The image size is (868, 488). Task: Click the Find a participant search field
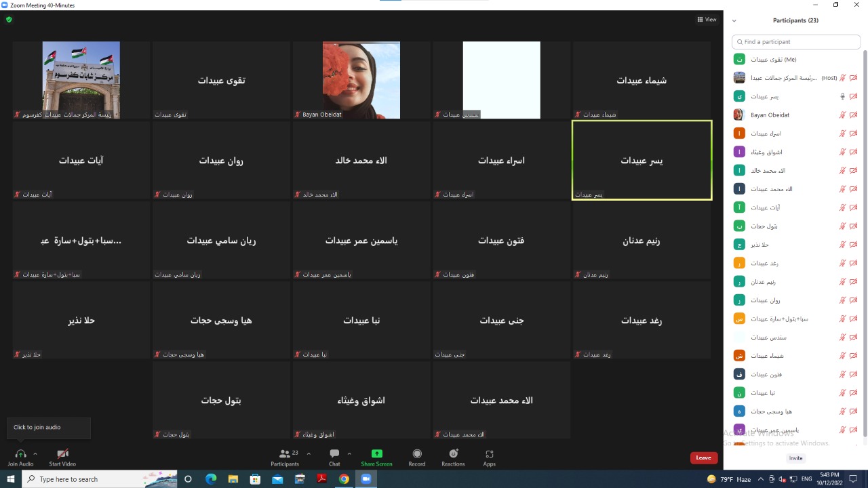click(x=796, y=42)
